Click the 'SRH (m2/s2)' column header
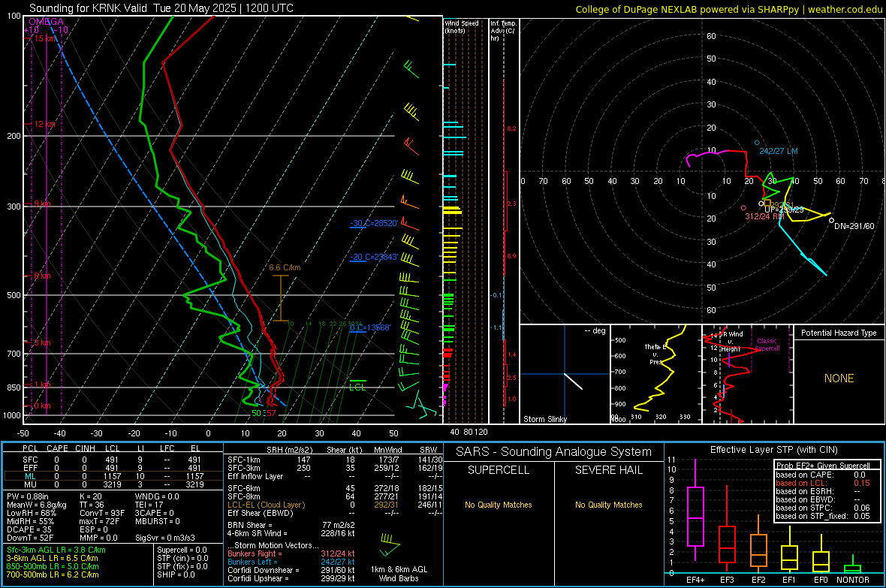Image resolution: width=886 pixels, height=588 pixels. [x=289, y=450]
